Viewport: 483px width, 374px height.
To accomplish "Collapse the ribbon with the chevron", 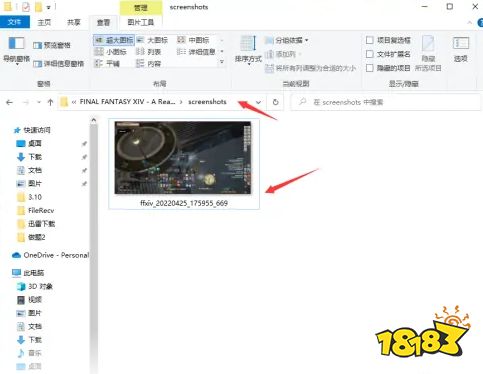I will coord(470,22).
